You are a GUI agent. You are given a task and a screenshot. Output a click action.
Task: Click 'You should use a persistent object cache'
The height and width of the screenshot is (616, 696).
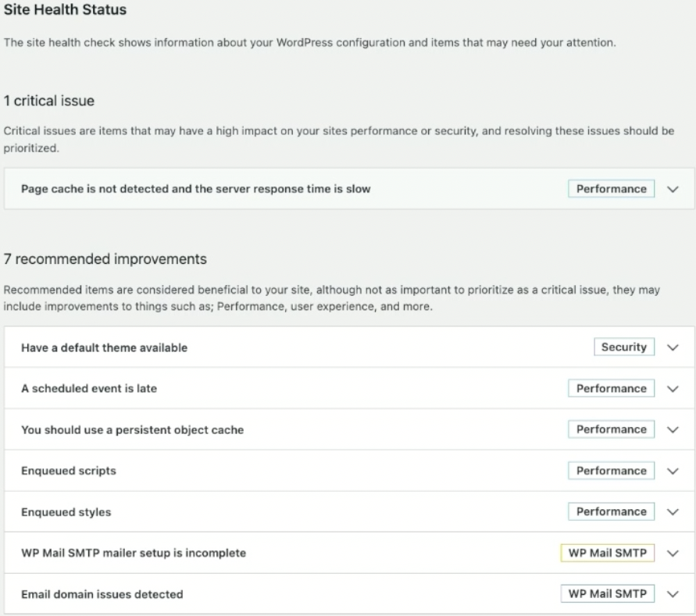click(x=133, y=429)
